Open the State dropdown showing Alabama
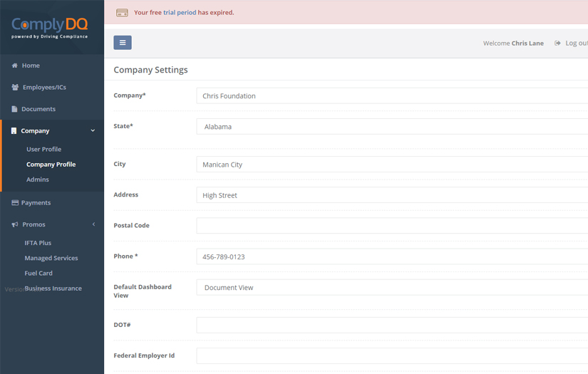The width and height of the screenshot is (588, 374). [392, 126]
